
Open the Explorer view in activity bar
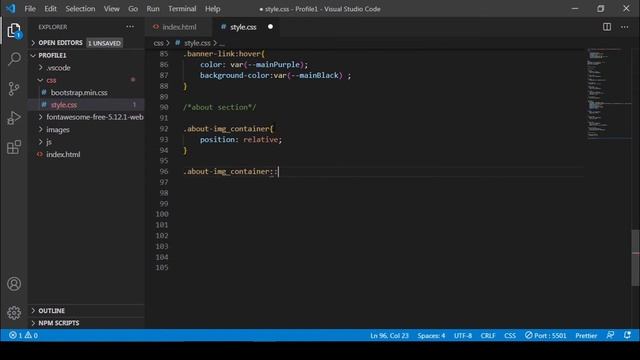[x=14, y=31]
